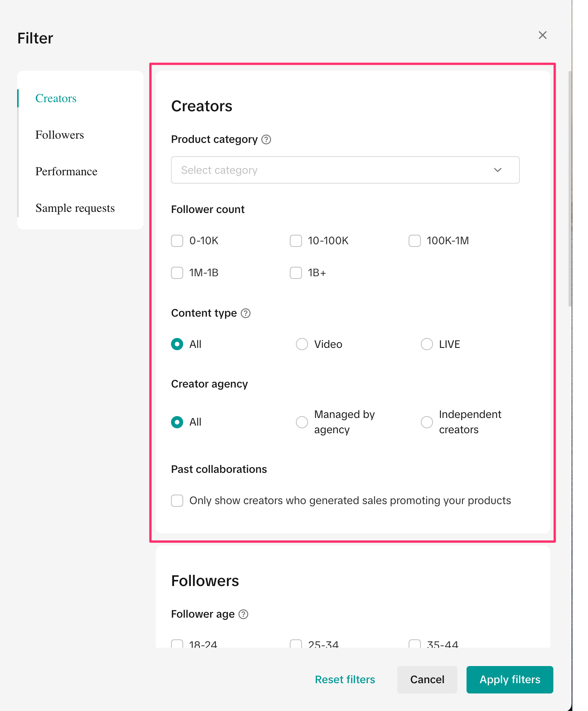Select the 1M-1B follower range
Screen dimensions: 588x711
click(177, 273)
